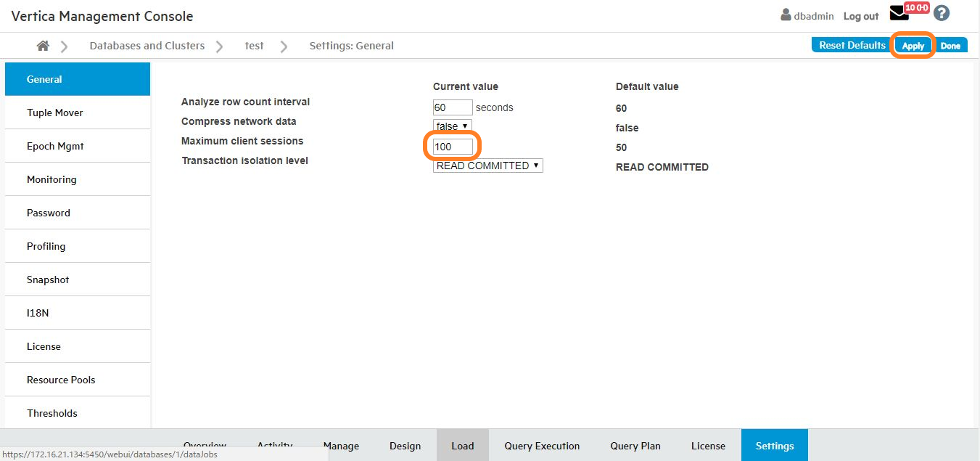Click Databases and Clusters breadcrumb

pos(147,46)
